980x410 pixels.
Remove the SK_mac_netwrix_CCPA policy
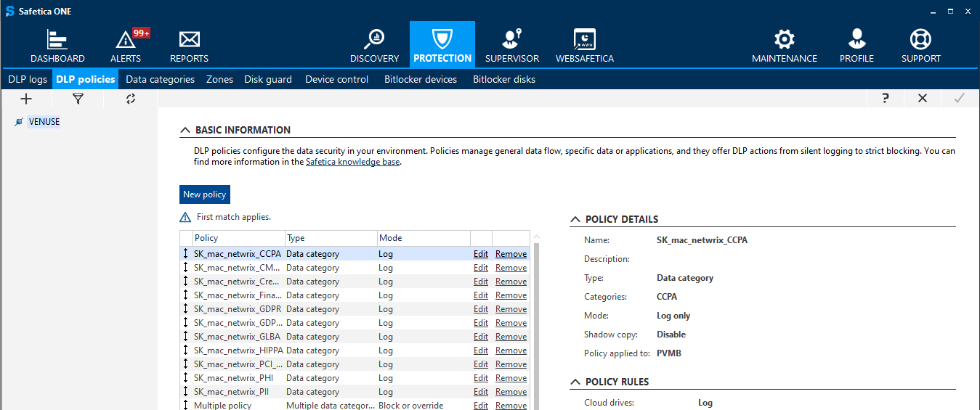click(511, 254)
